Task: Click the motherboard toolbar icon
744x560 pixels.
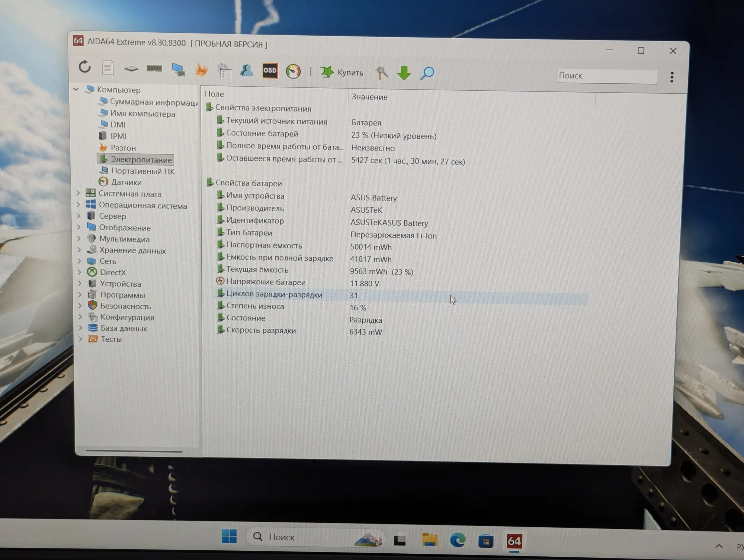Action: pyautogui.click(x=131, y=68)
